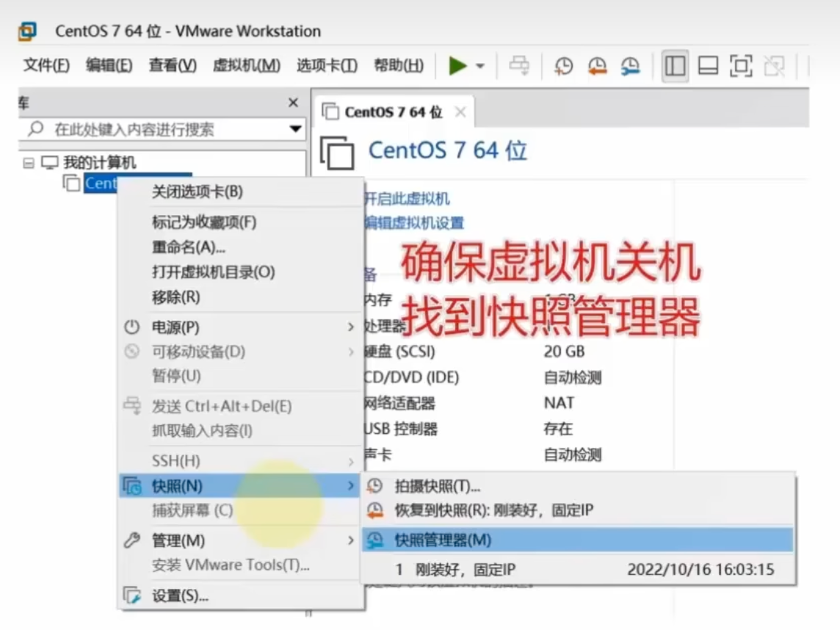Viewport: 840px width, 630px height.
Task: Click the 20 GB hard disk value
Action: [x=564, y=352]
